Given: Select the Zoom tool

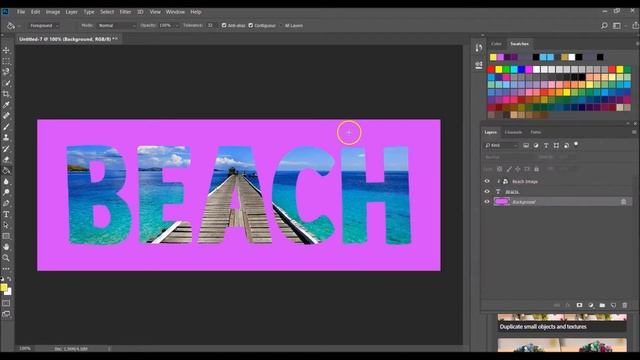Looking at the screenshot, I should click(x=6, y=258).
